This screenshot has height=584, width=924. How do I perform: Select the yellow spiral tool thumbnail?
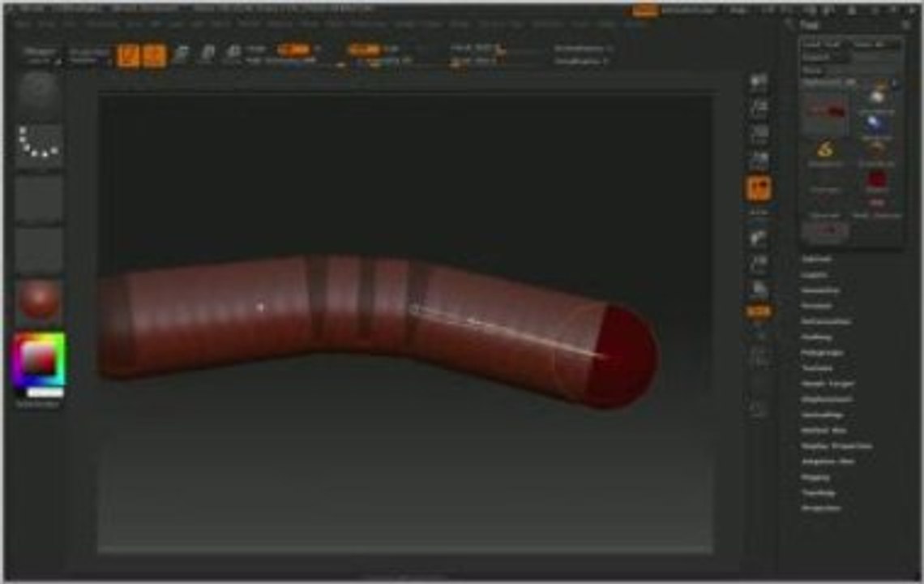point(825,151)
